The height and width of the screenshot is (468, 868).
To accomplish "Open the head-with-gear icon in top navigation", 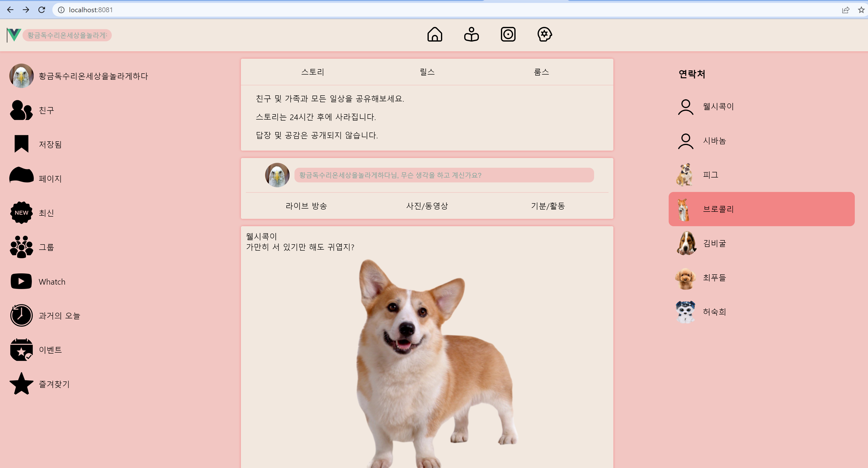I will coord(544,34).
